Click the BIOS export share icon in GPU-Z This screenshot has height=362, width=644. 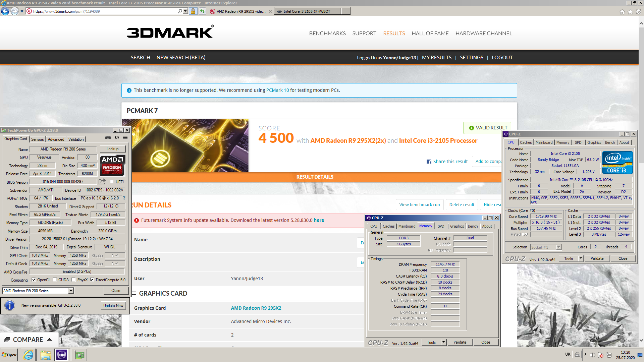point(102,182)
